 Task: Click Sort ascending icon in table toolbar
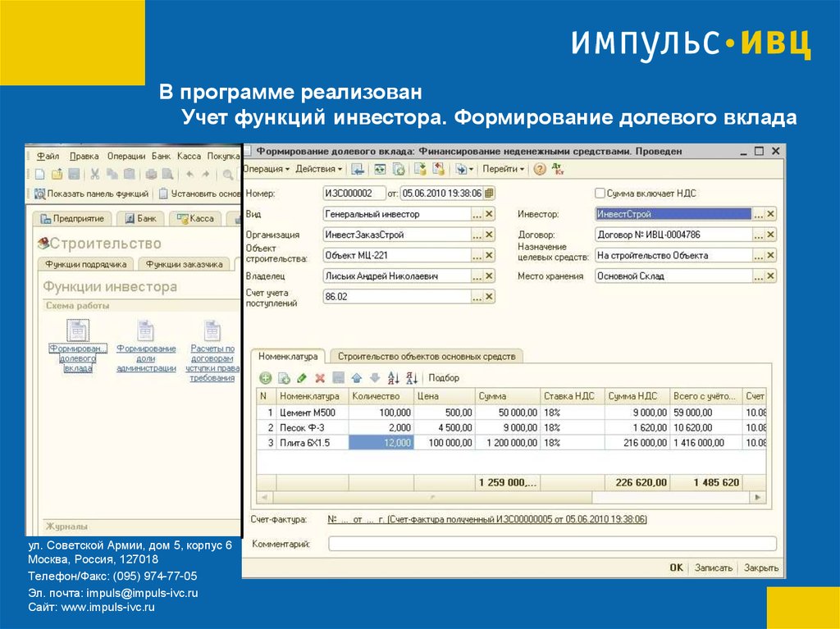coord(393,378)
